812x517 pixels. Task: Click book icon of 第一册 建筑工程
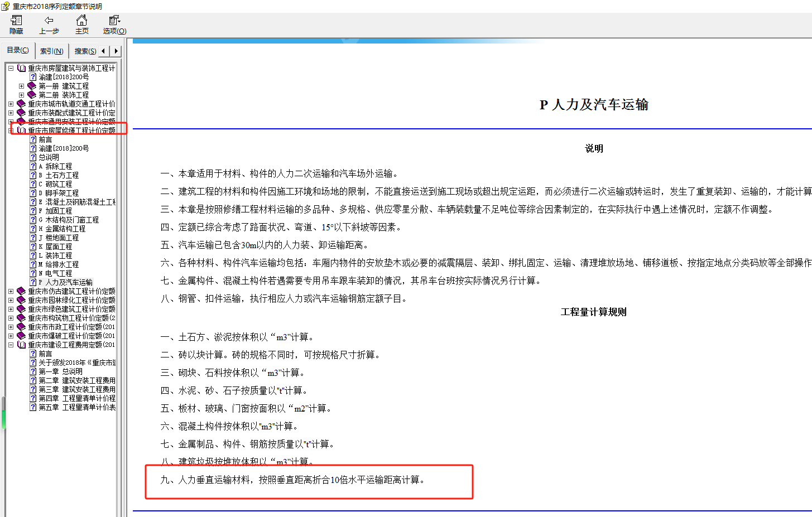32,86
